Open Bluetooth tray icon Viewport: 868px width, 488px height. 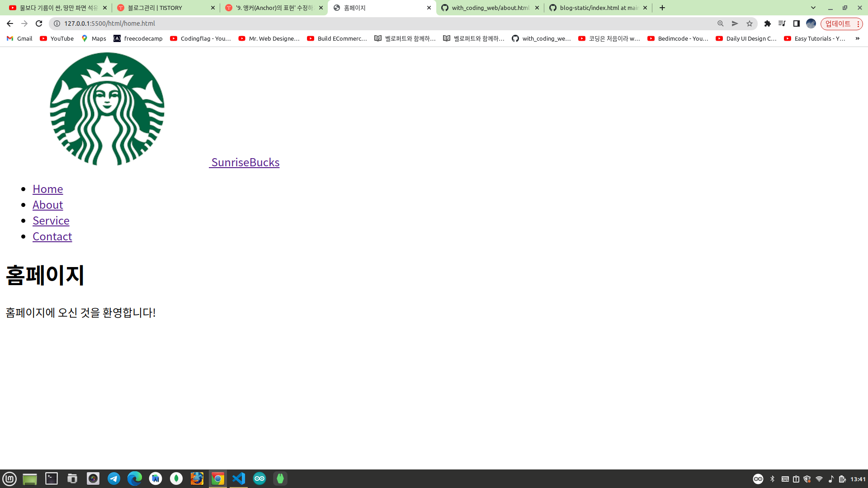(773, 479)
